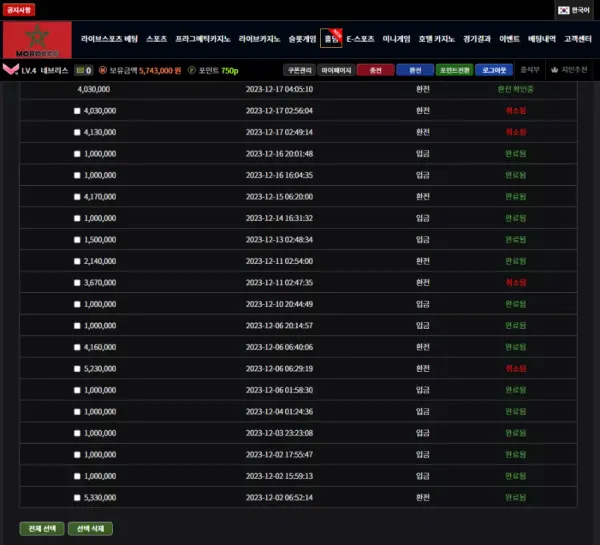Click the 공지사항 notice badge
This screenshot has width=600, height=545.
point(19,9)
